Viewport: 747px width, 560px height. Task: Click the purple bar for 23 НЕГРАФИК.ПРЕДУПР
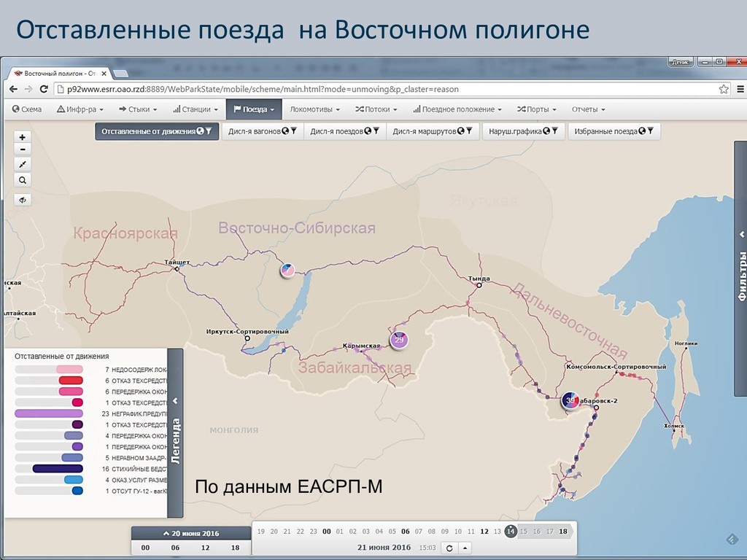[x=49, y=414]
